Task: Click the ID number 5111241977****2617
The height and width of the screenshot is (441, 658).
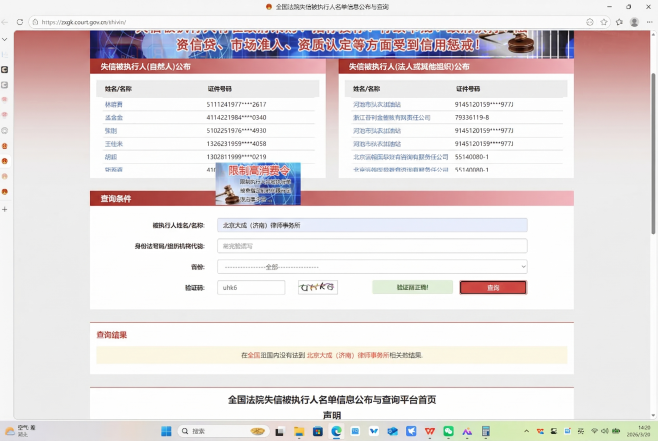Action: 236,104
